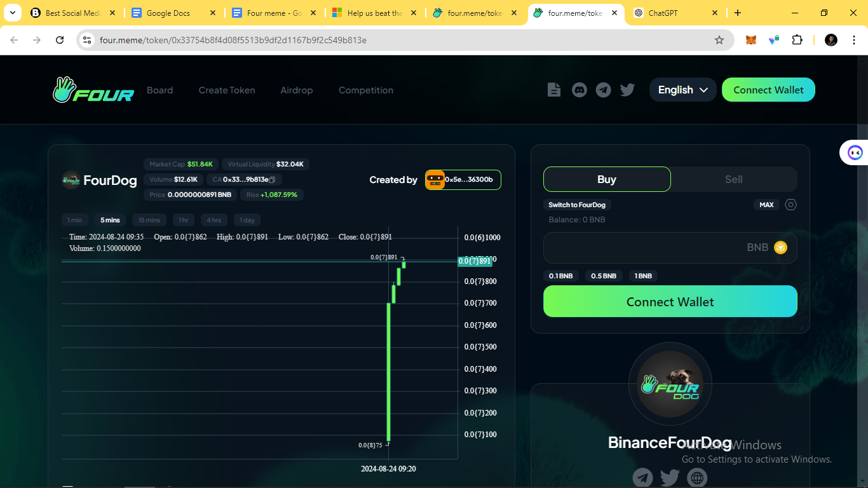Open the Board nav item
Viewport: 868px width, 488px height.
[x=159, y=90]
